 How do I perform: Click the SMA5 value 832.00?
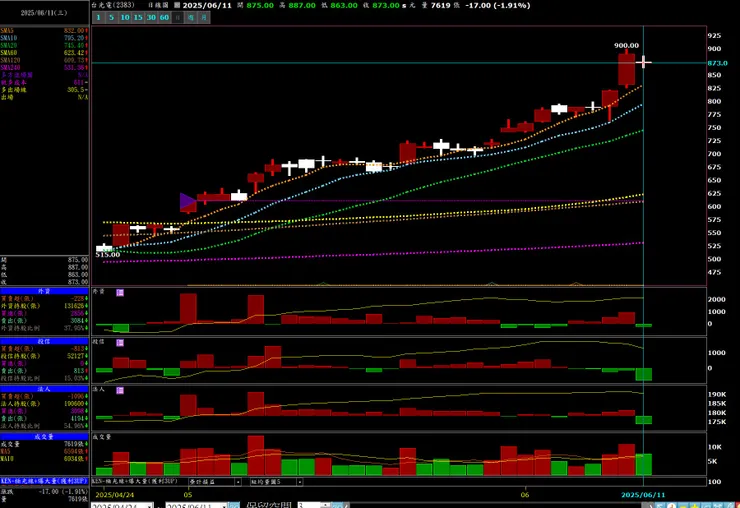[x=74, y=31]
